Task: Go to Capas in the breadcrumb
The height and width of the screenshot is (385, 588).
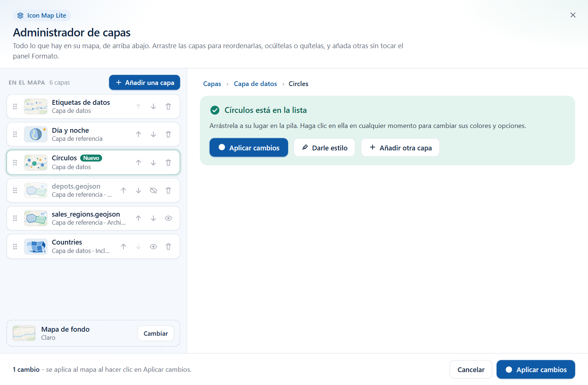Action: [212, 84]
